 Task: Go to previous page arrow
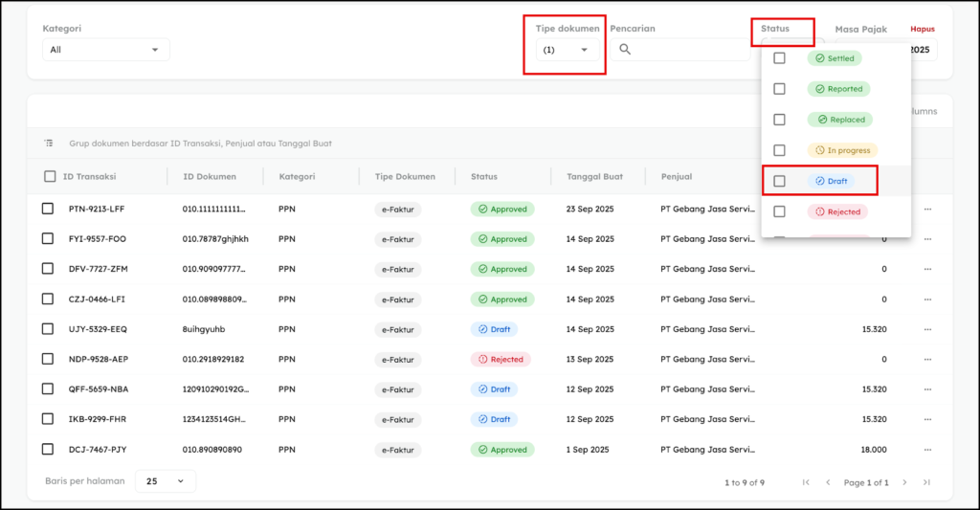828,482
